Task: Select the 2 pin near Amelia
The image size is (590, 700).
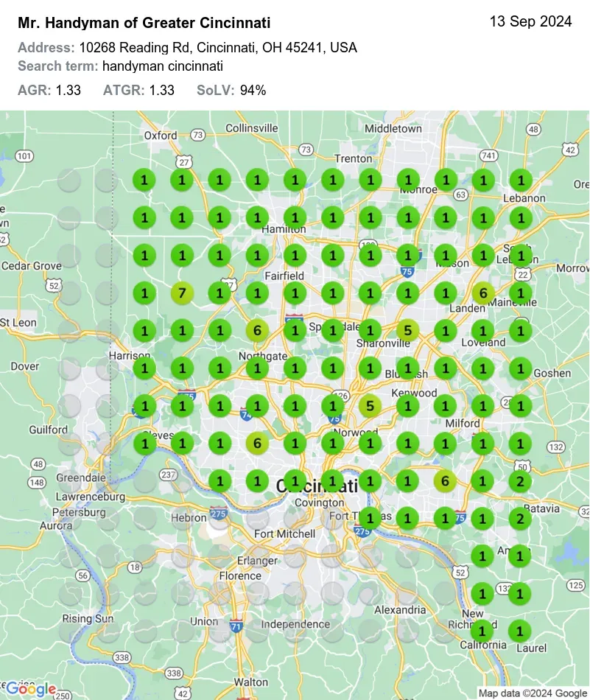Action: click(x=520, y=519)
